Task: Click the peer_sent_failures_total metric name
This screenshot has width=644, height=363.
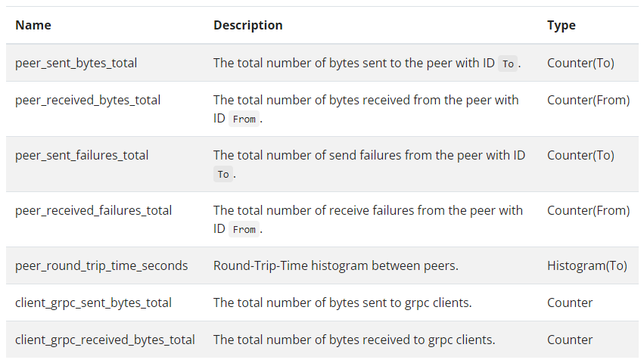Action: [x=82, y=155]
